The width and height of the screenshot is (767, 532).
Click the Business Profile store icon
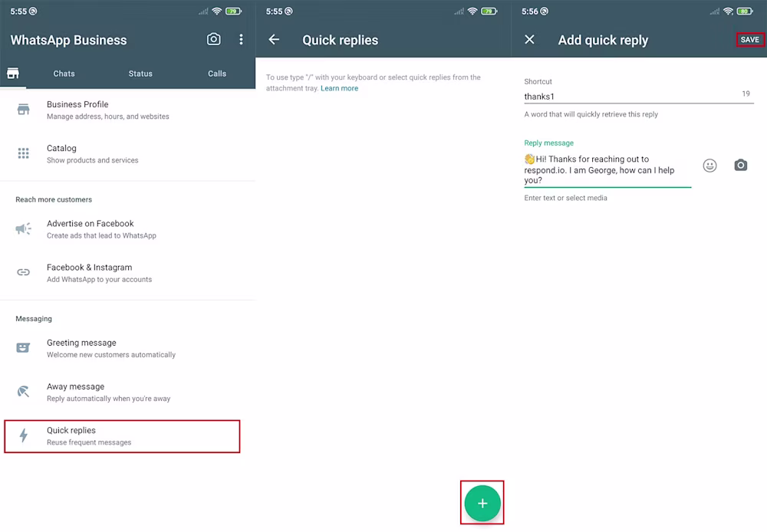click(23, 110)
